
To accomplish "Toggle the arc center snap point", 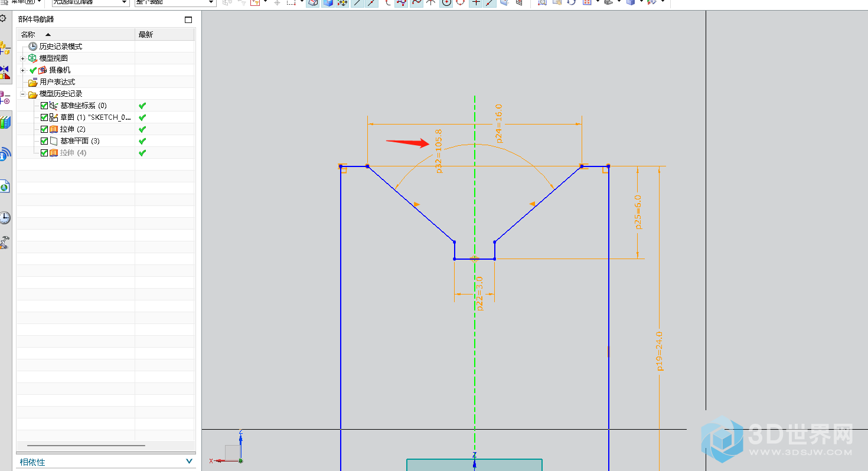I will pyautogui.click(x=446, y=2).
